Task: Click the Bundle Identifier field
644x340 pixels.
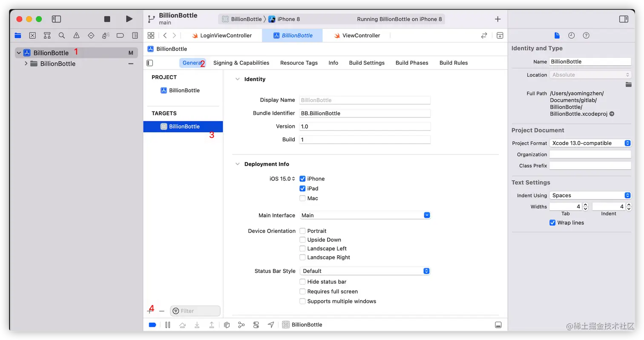Action: point(365,113)
